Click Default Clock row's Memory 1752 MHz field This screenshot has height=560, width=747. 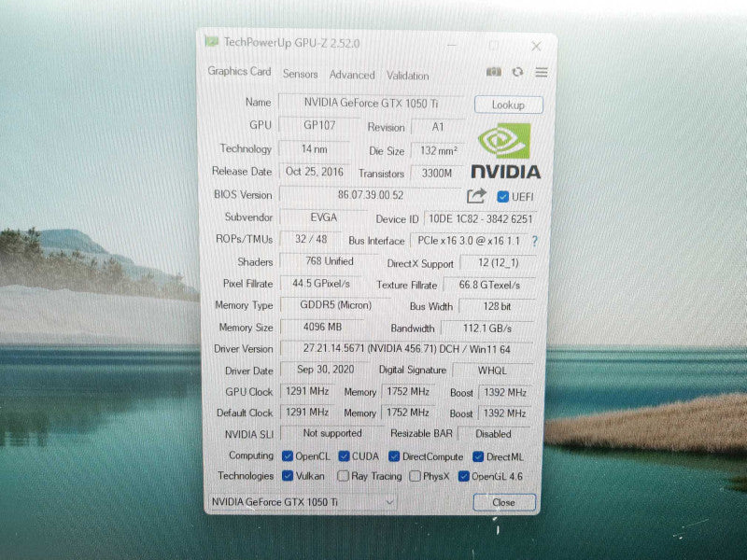[x=408, y=413]
